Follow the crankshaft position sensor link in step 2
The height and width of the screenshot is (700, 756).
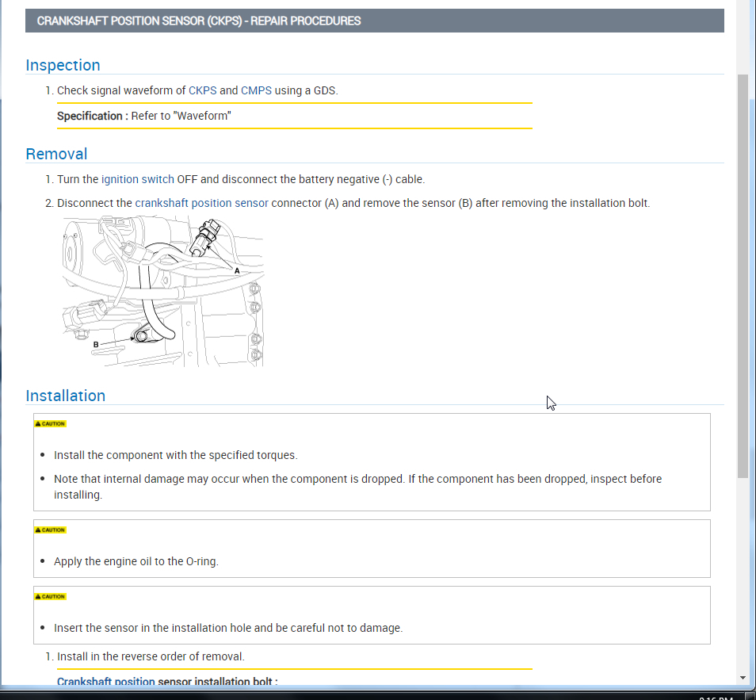point(201,203)
